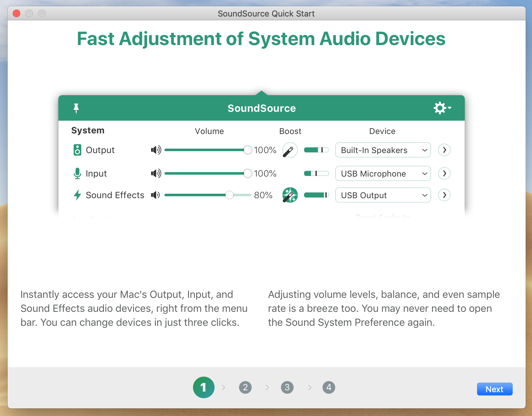
Task: Click the System section heading
Action: pyautogui.click(x=88, y=131)
